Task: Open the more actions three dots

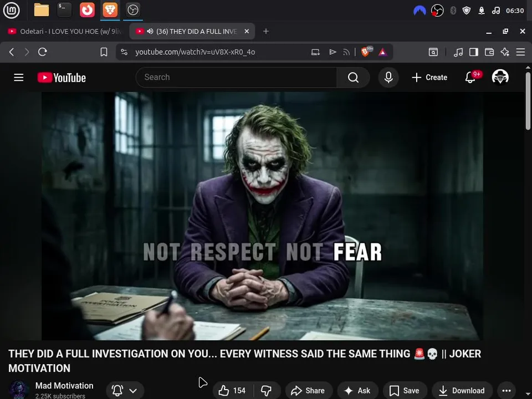Action: (506, 391)
